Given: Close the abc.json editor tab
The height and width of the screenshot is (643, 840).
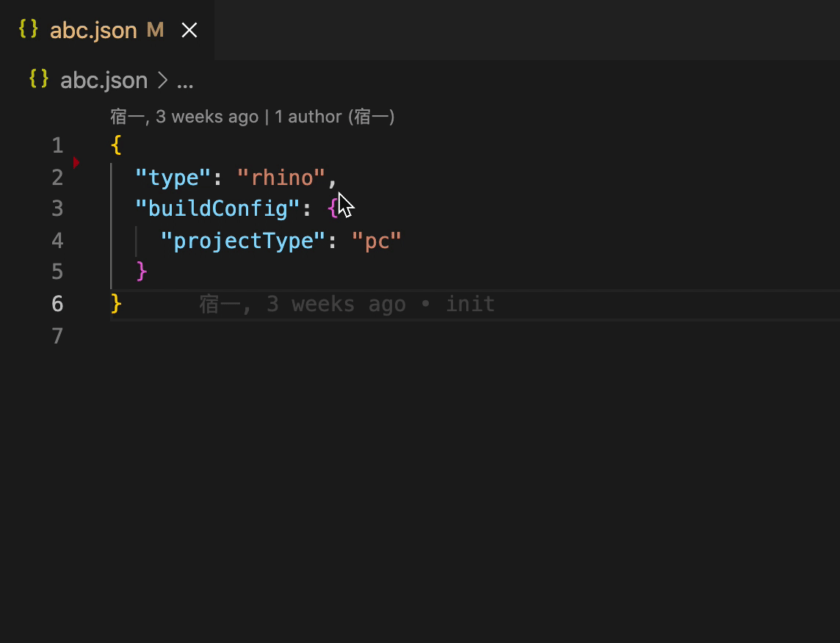Looking at the screenshot, I should (189, 30).
